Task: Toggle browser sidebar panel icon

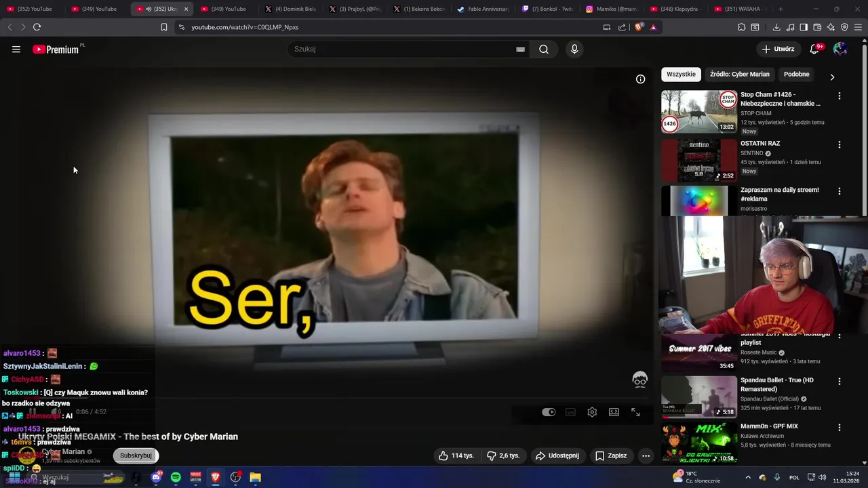Action: click(804, 27)
